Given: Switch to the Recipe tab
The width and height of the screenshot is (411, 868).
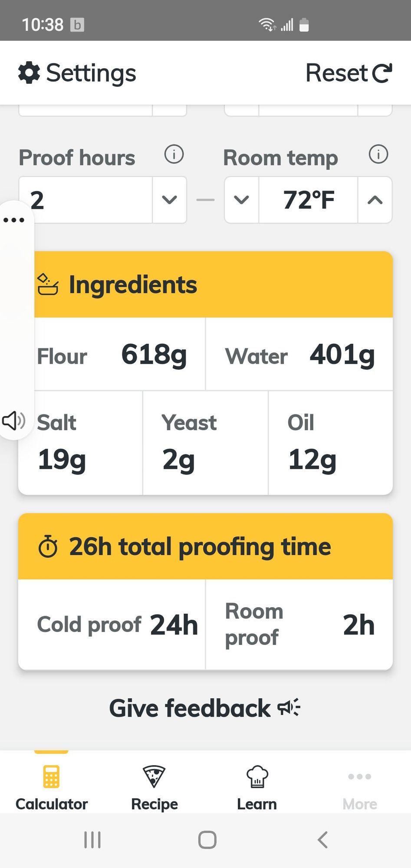Looking at the screenshot, I should 155,788.
